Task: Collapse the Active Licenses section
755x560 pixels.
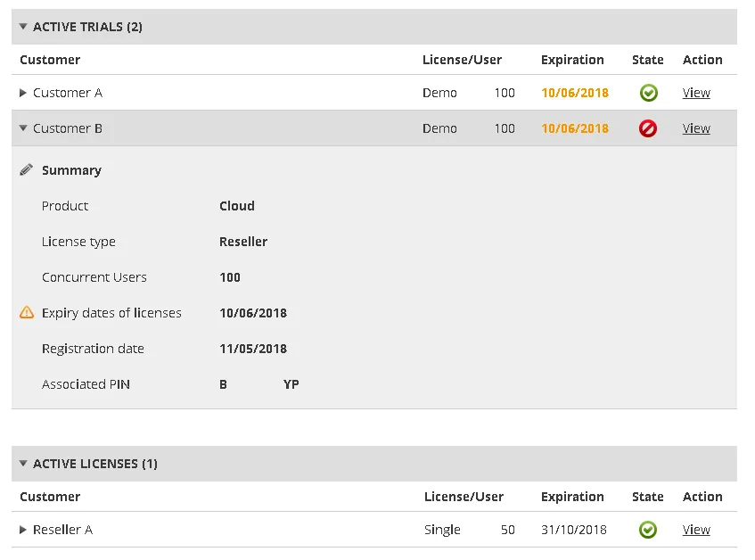Action: [23, 463]
